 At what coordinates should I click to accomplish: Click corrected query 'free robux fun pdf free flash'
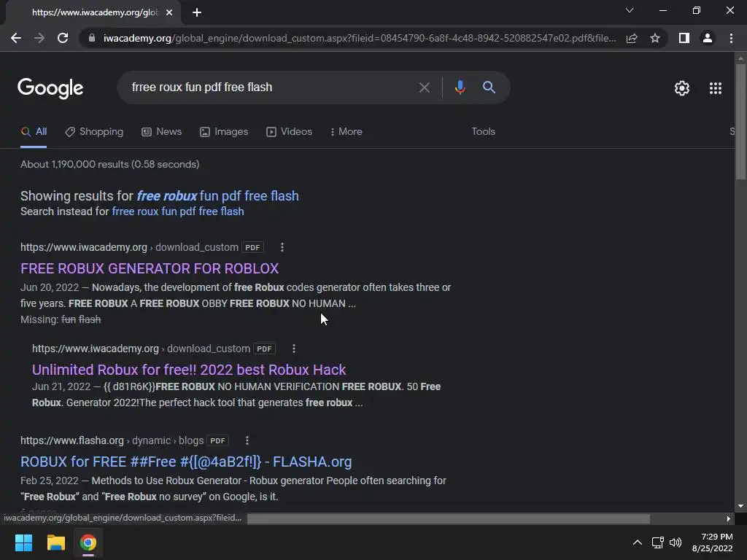(x=217, y=195)
